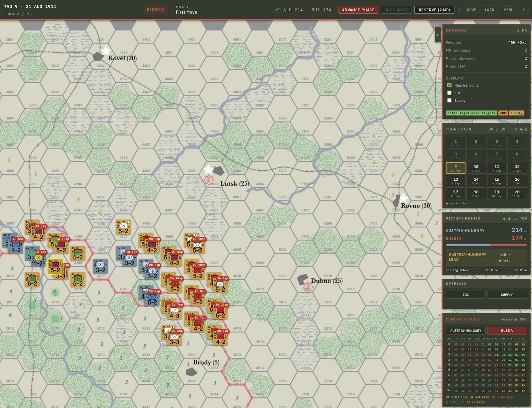Select the highlighted 46R 5-2 division counter

click(55, 266)
